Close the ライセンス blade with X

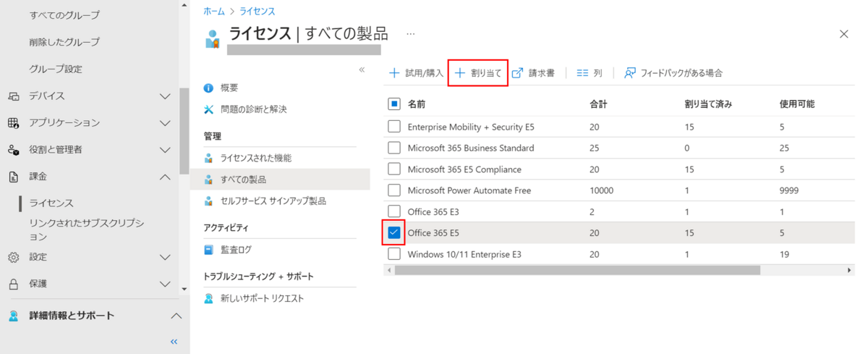[x=843, y=34]
